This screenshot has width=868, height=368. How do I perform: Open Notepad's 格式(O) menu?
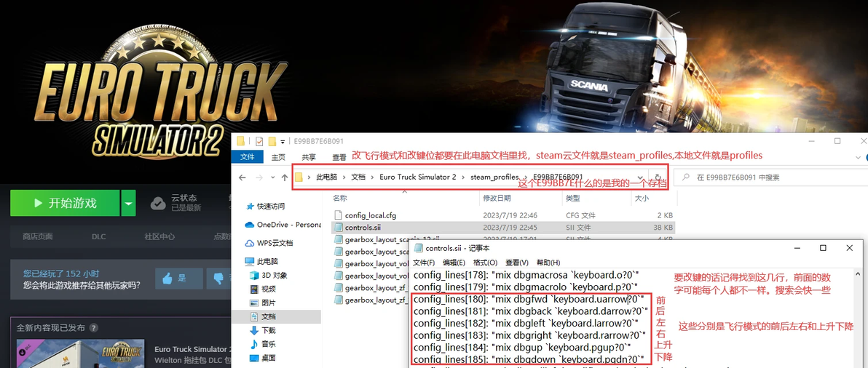click(486, 263)
